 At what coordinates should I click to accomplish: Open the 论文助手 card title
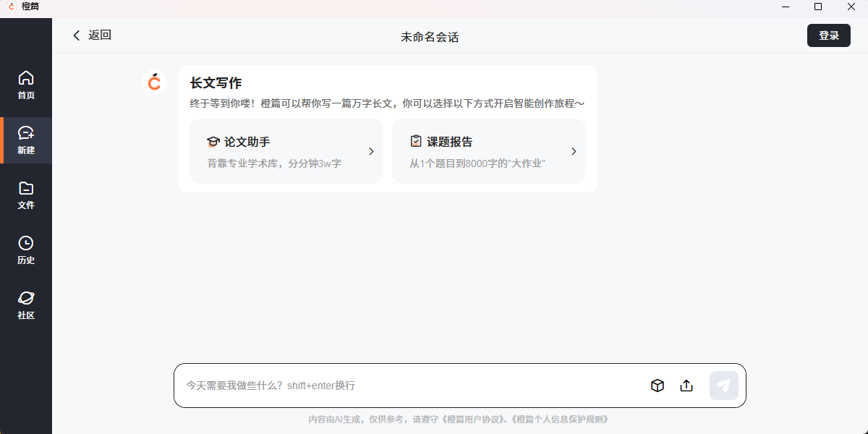click(247, 142)
